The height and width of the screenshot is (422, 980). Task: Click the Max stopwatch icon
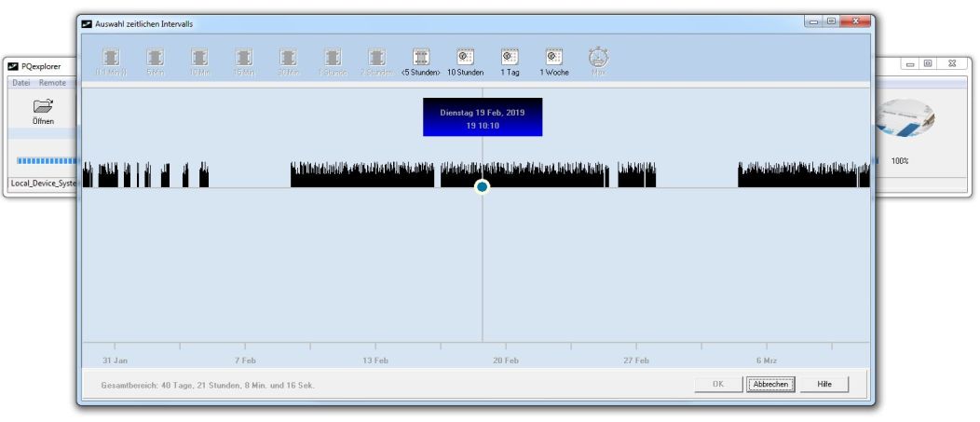pyautogui.click(x=598, y=58)
